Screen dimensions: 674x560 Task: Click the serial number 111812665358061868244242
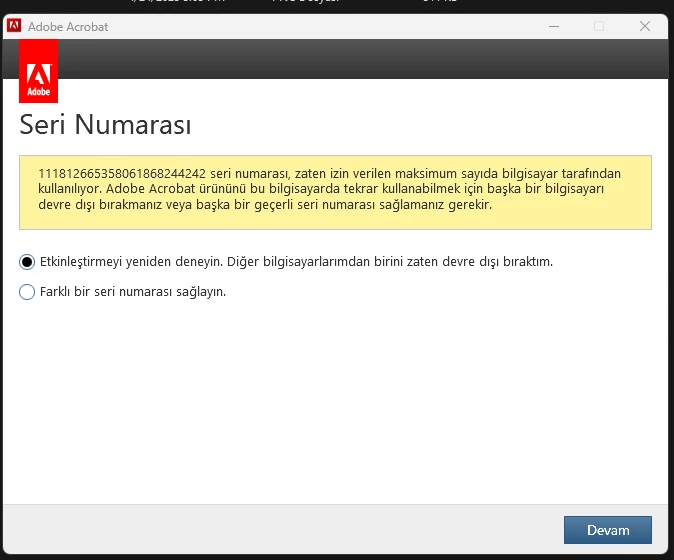(122, 174)
